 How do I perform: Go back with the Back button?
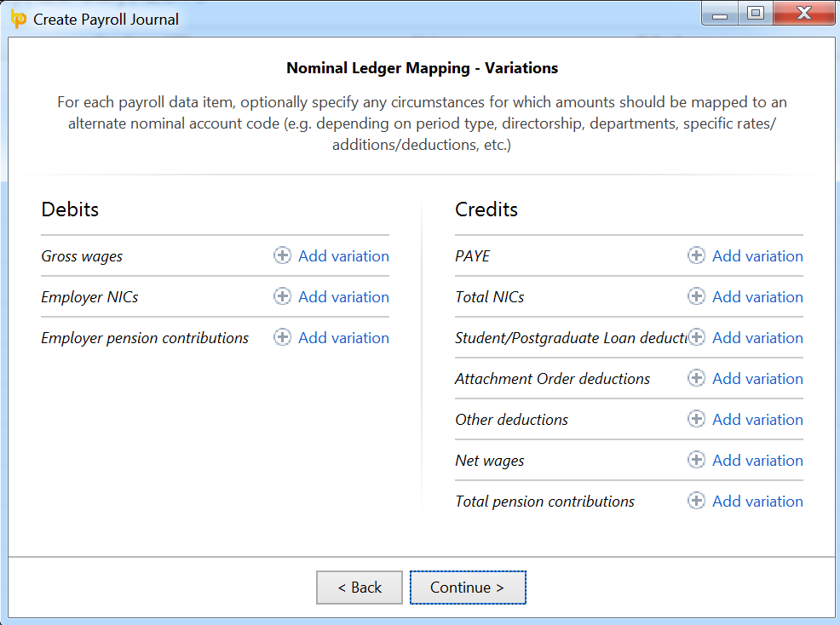(359, 588)
